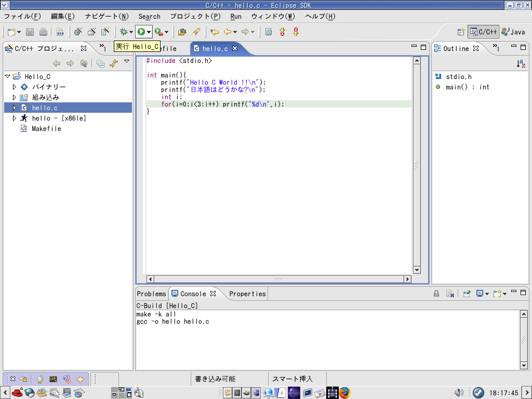Click the Open Console icon

[x=497, y=294]
